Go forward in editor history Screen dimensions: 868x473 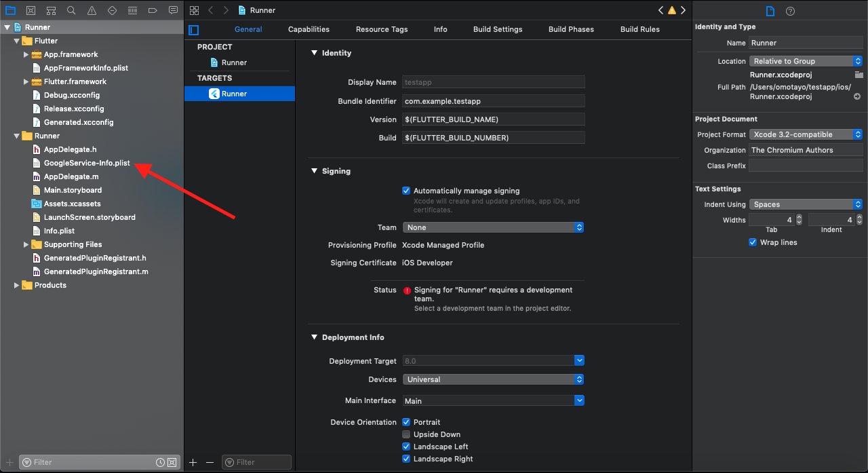tap(226, 10)
